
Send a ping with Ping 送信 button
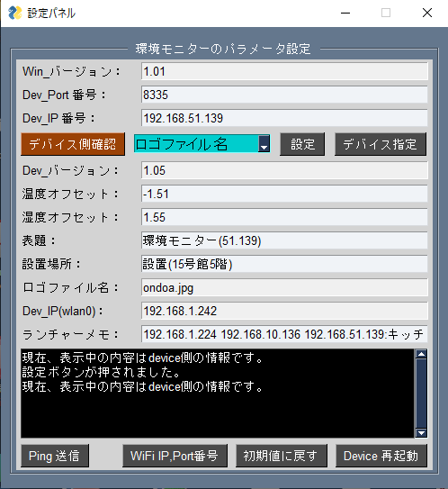[55, 456]
